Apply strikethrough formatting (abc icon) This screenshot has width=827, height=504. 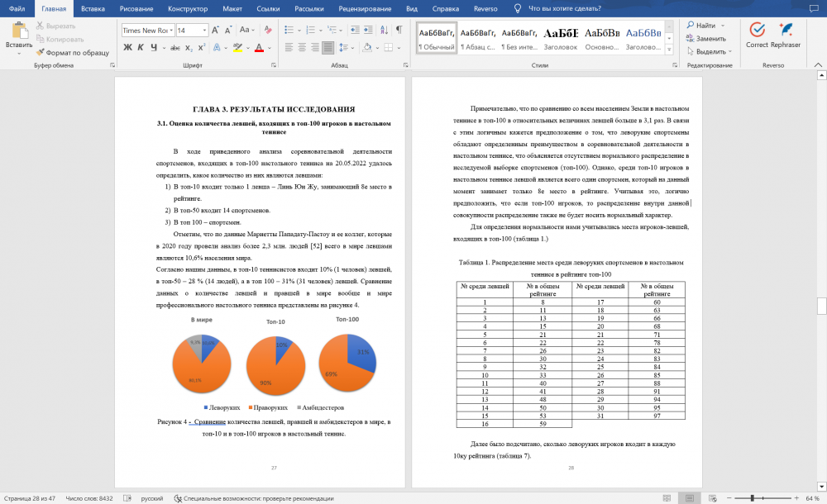(x=175, y=47)
